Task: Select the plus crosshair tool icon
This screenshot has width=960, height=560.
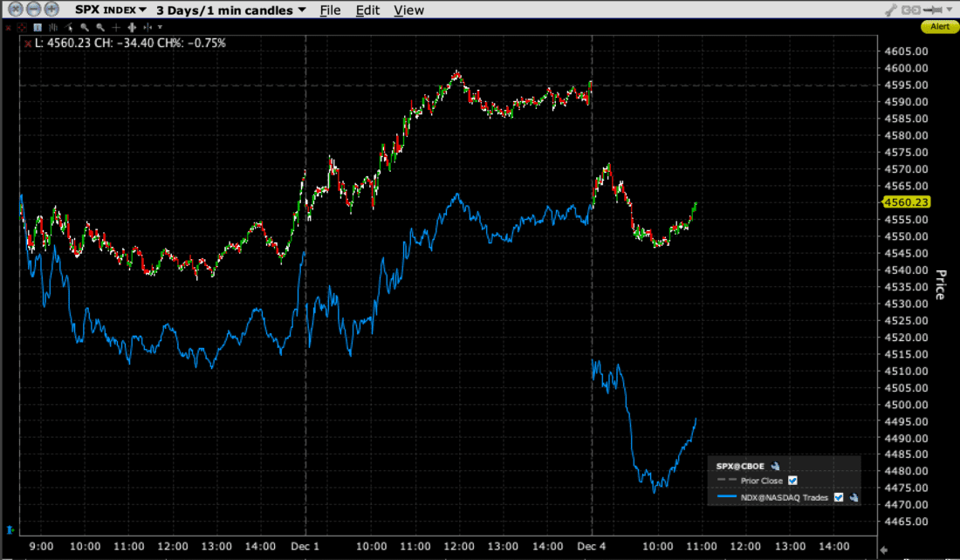Action: point(116,28)
